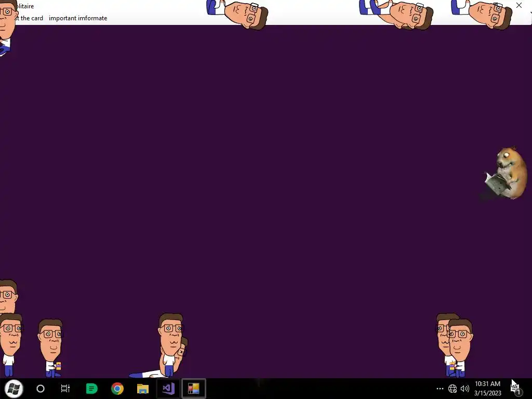This screenshot has height=399, width=532.
Task: Open Task View on the taskbar
Action: pyautogui.click(x=65, y=389)
